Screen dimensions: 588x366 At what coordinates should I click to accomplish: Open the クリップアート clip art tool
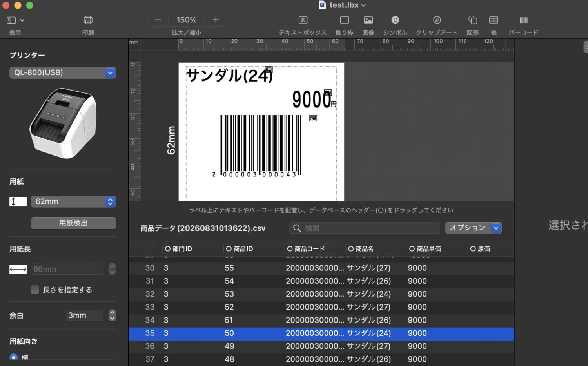(x=437, y=20)
